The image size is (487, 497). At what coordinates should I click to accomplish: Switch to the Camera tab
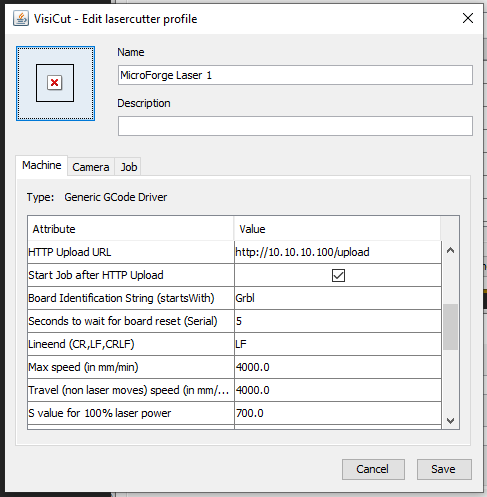pos(91,167)
